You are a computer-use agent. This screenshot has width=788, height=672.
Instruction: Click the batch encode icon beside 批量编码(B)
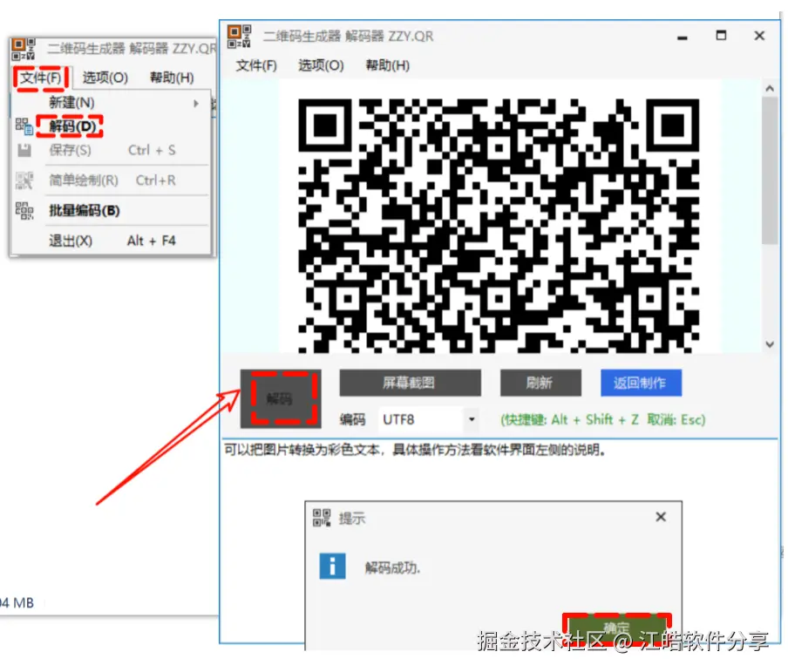[24, 211]
